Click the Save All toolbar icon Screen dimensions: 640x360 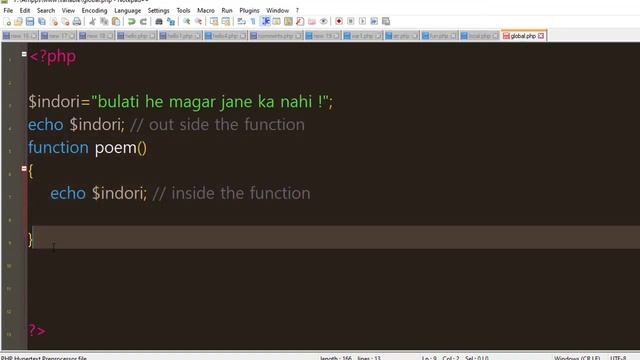42,22
